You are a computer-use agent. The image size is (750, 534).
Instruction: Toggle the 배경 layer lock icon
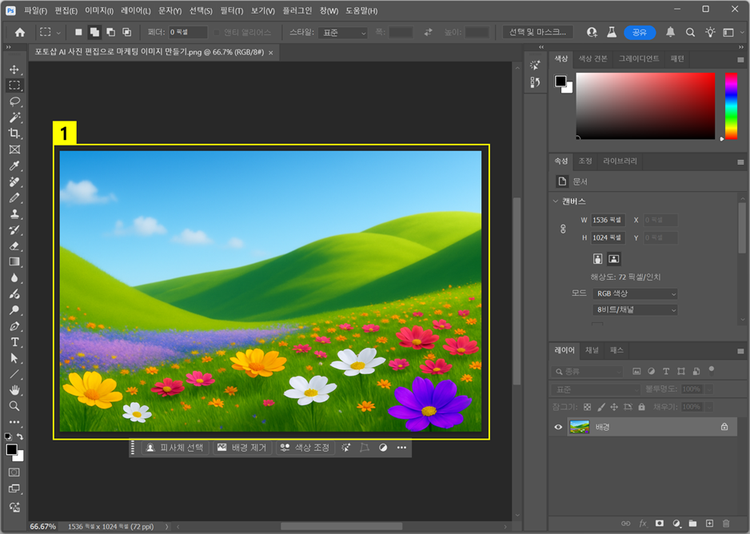tap(724, 427)
